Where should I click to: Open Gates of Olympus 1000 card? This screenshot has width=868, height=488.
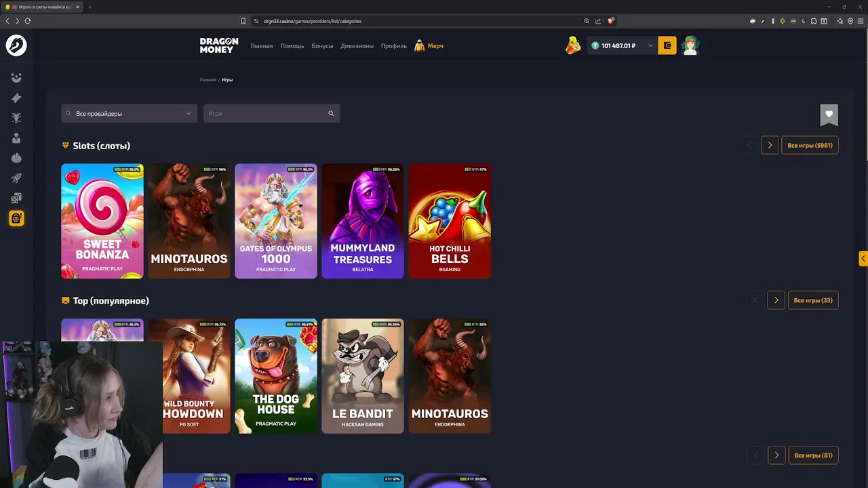(x=276, y=221)
